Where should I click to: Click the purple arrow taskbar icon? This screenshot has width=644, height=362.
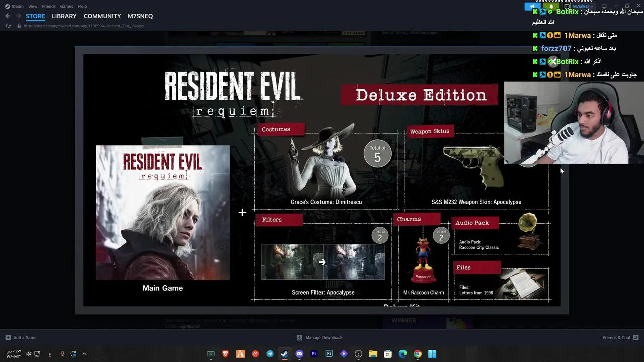pos(344,354)
